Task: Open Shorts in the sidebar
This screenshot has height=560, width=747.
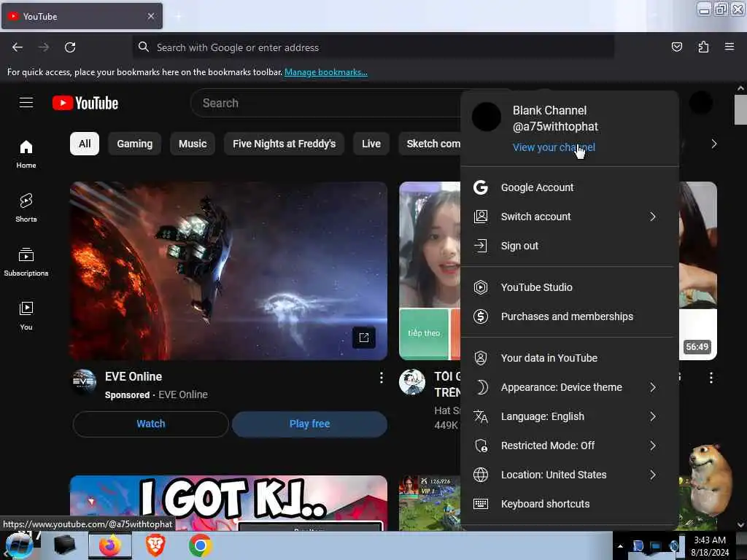Action: 26,208
